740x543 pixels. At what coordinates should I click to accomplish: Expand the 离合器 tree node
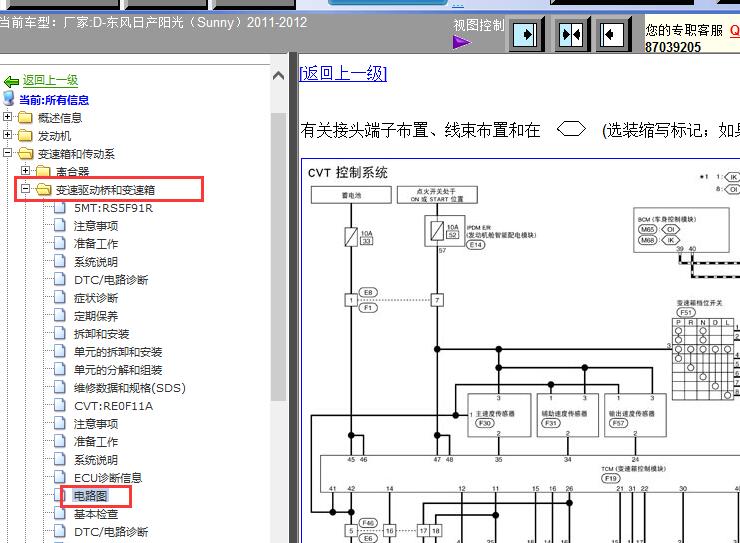(26, 172)
